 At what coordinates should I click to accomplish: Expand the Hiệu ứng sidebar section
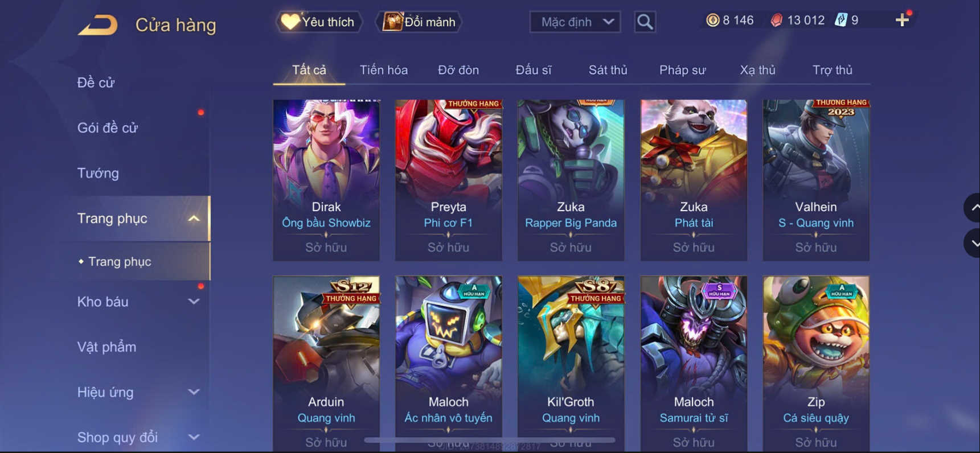pos(194,392)
